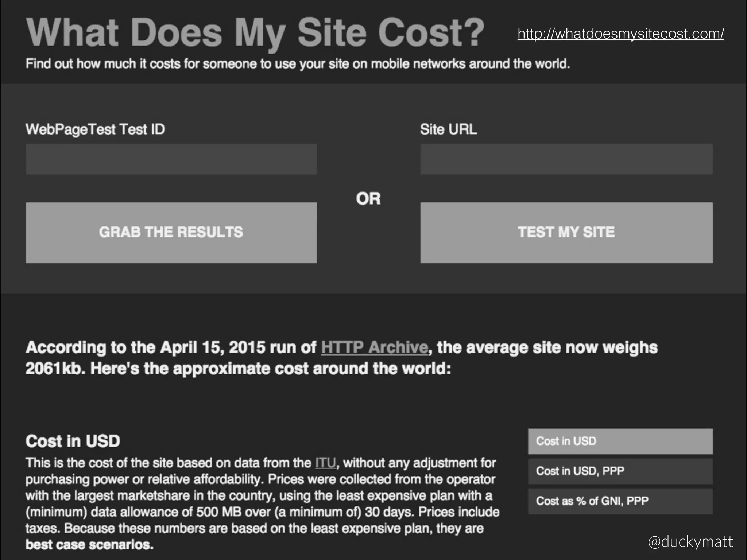Click the Cost in USD section heading

(x=73, y=441)
